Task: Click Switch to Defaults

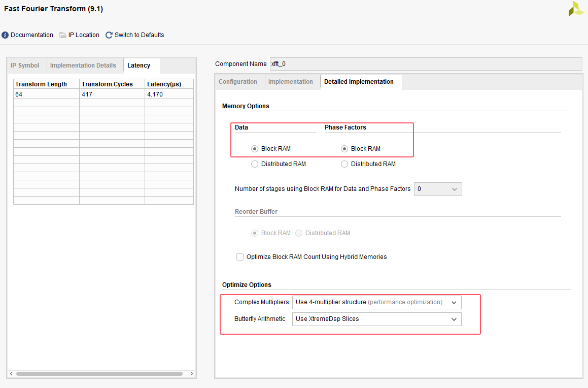Action: [x=139, y=35]
